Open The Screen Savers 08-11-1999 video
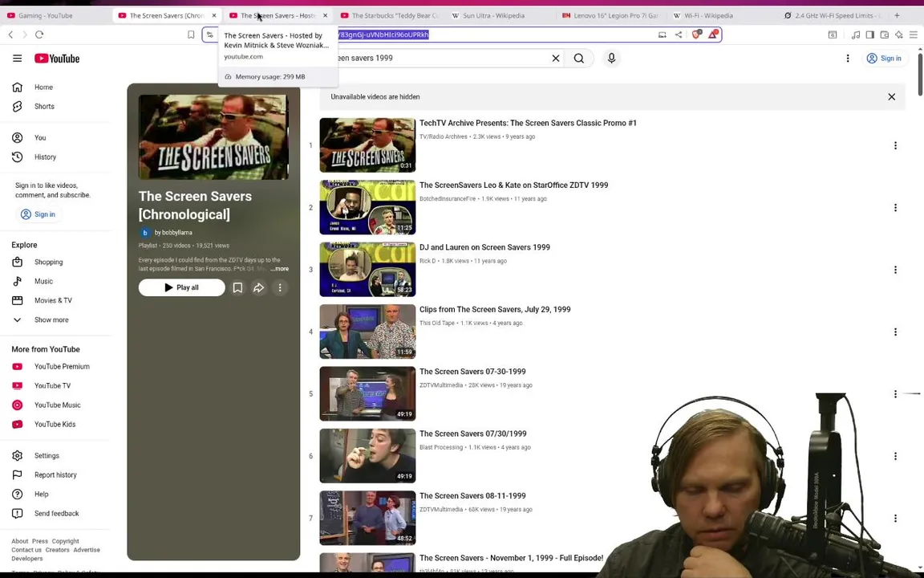 pos(472,496)
